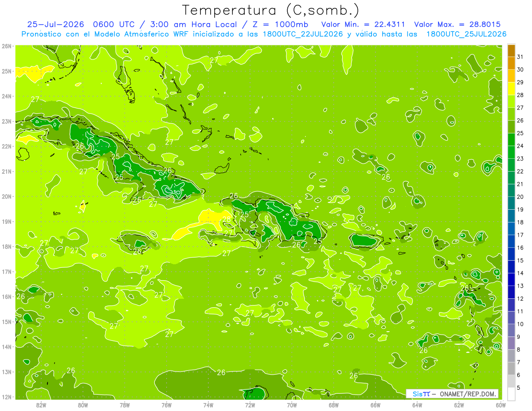Image resolution: width=532 pixels, height=411 pixels.
Task: Click the '76W' longitude axis label
Action: click(166, 405)
